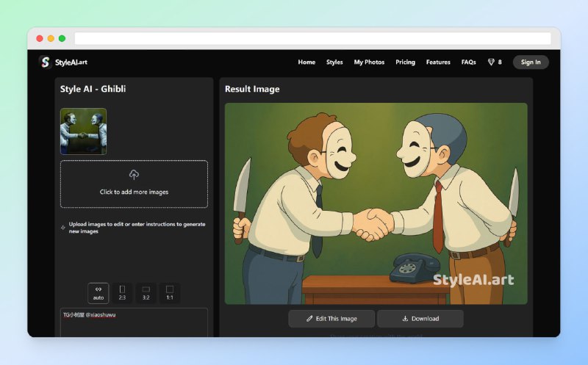The image size is (588, 365).
Task: Go to the Styles menu item
Action: tap(334, 62)
